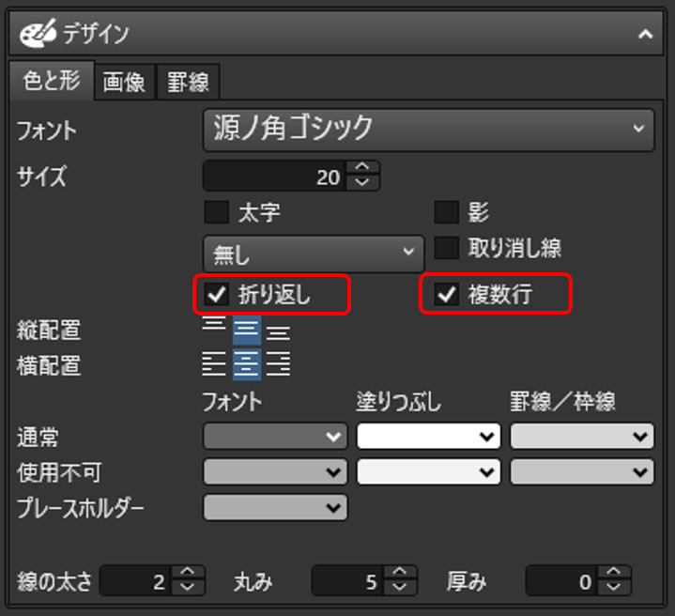Increase 丸み with up arrow
The height and width of the screenshot is (616, 675).
click(x=400, y=573)
